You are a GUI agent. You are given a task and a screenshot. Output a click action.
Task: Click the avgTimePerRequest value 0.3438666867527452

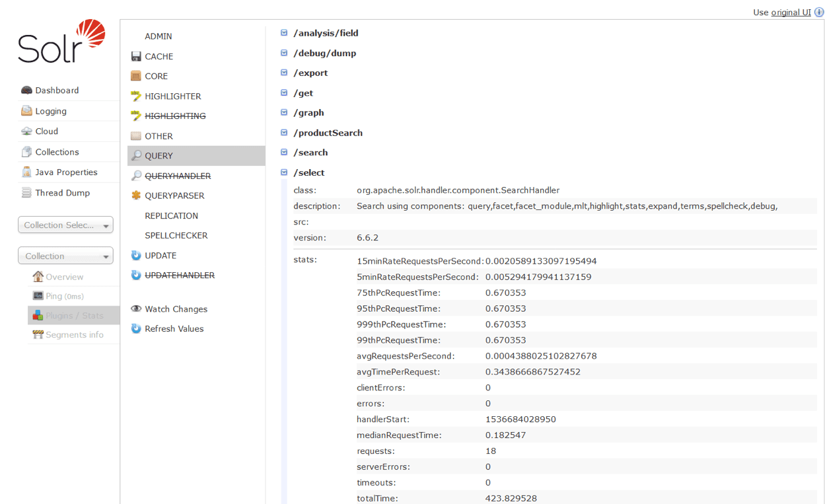click(x=533, y=372)
